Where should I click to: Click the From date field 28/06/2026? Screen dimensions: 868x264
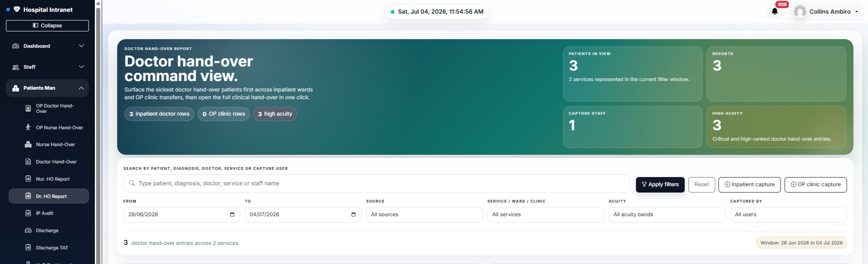(181, 215)
